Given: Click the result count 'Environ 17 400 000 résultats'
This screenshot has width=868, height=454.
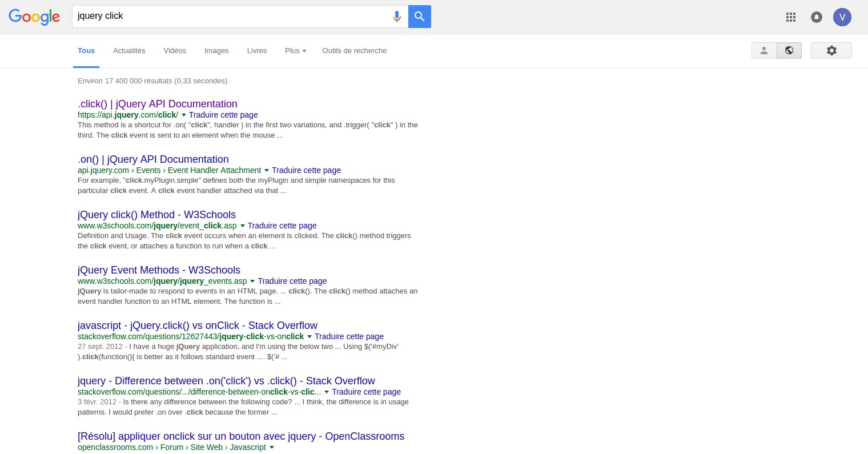Looking at the screenshot, I should coord(152,81).
